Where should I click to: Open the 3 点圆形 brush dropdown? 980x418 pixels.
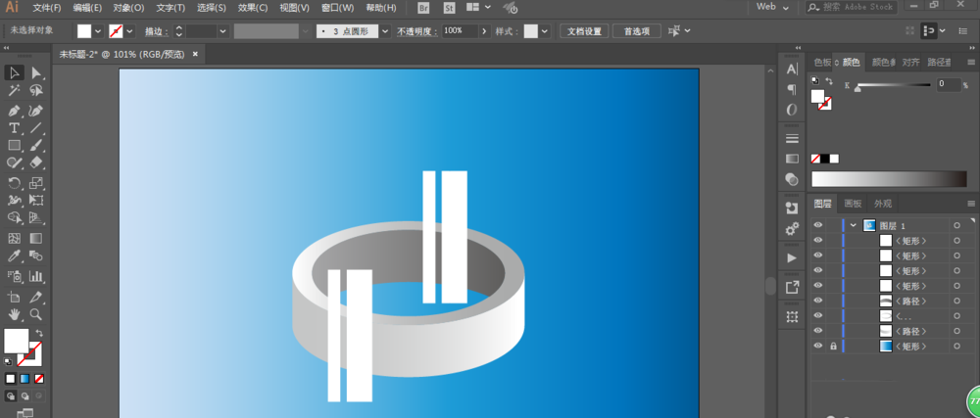click(385, 31)
